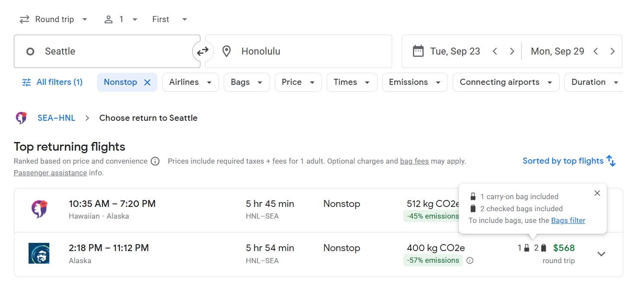644x287 pixels.
Task: Go to previous departure date
Action: coord(495,52)
